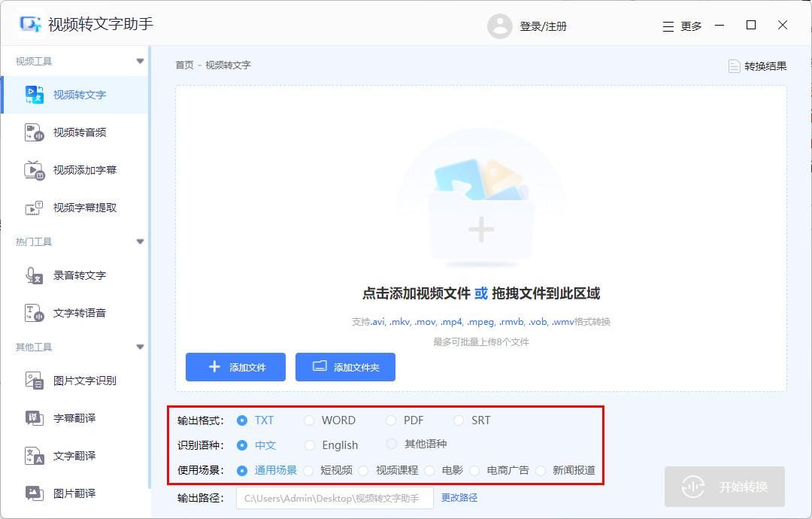
Task: Select 短视频 usage scenario
Action: [308, 470]
